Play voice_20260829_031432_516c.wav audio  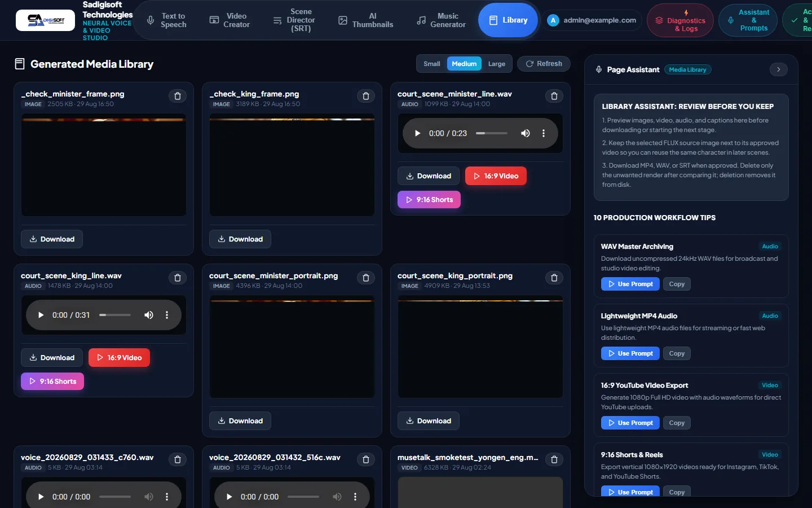pos(229,497)
